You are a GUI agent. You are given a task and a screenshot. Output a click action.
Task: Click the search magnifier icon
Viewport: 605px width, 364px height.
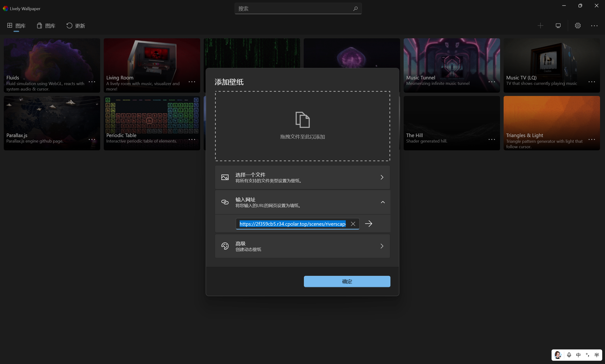[355, 9]
